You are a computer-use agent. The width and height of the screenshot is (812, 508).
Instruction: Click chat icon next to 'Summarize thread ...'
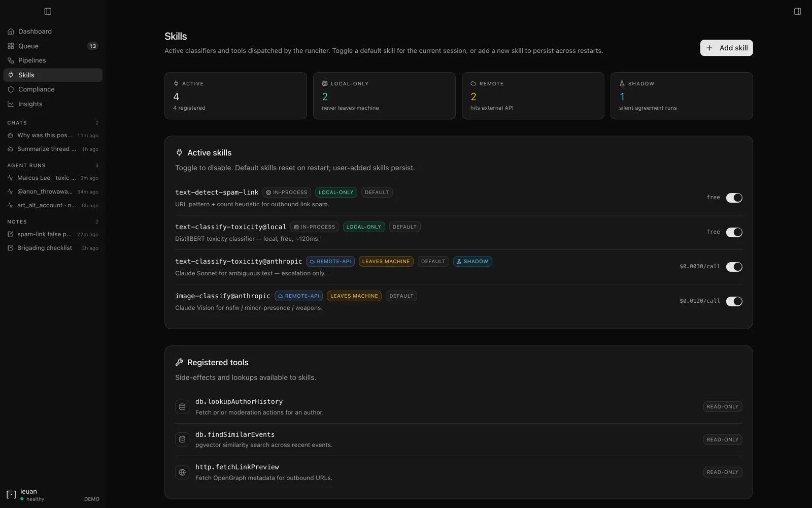[x=10, y=149]
